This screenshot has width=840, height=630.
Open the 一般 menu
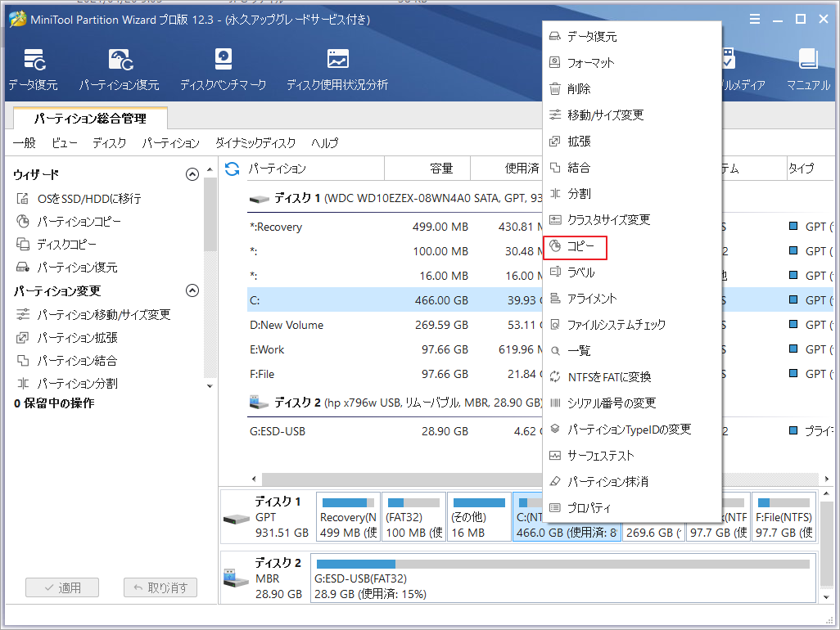point(24,143)
